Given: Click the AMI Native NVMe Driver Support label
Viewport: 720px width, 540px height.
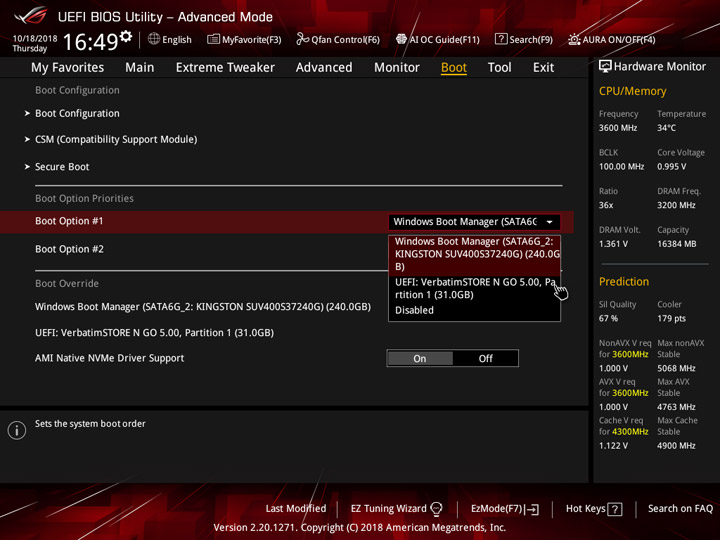Looking at the screenshot, I should pos(109,358).
